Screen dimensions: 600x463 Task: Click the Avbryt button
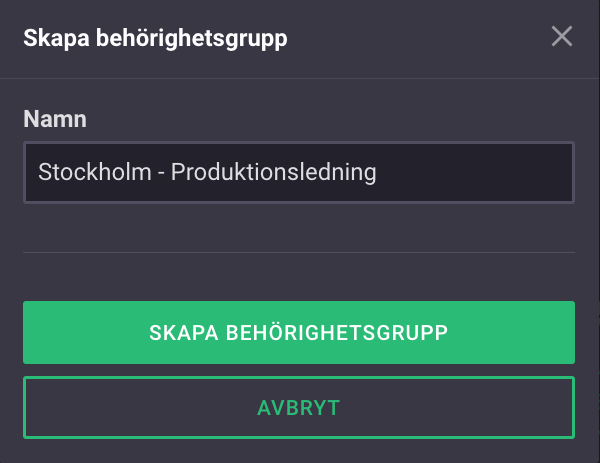[298, 407]
